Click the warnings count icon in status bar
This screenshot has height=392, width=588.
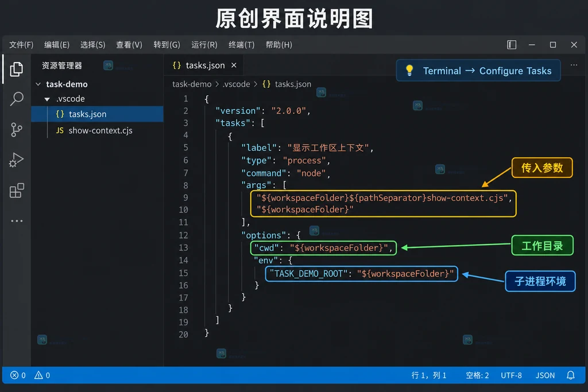[42, 375]
